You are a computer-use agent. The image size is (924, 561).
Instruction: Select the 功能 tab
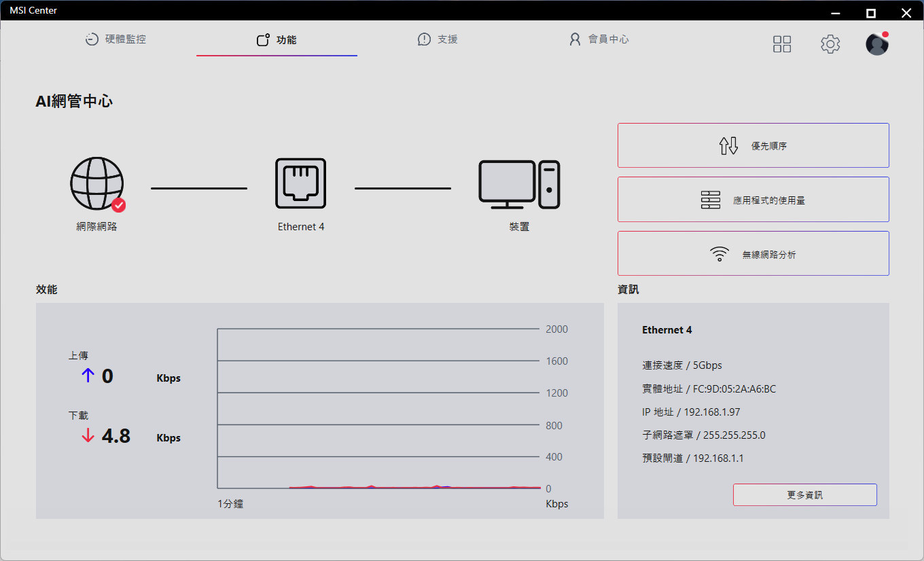tap(277, 40)
